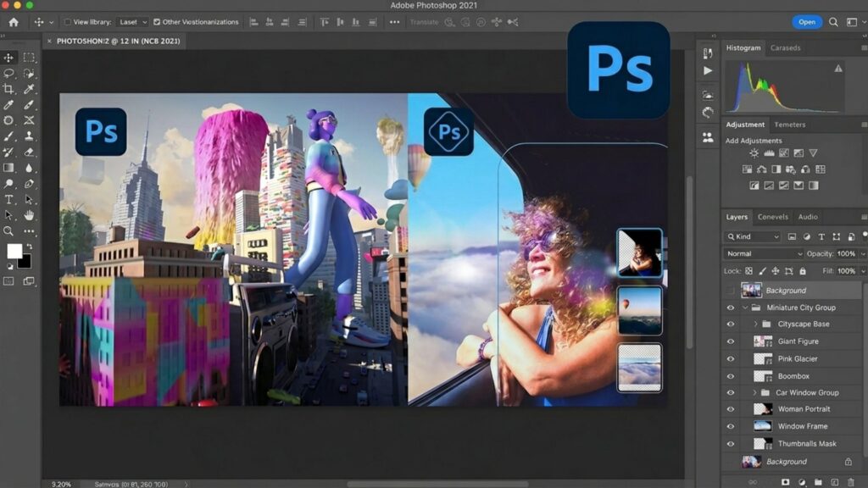Click the histogram warning triangle icon
This screenshot has height=488, width=868.
tap(838, 69)
